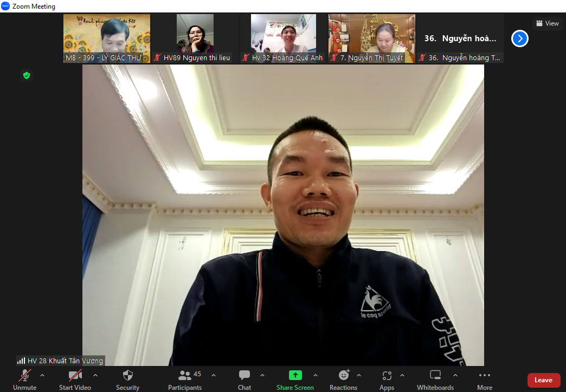Viewport: 566px width, 392px height.
Task: Open the Chat panel
Action: [245, 376]
